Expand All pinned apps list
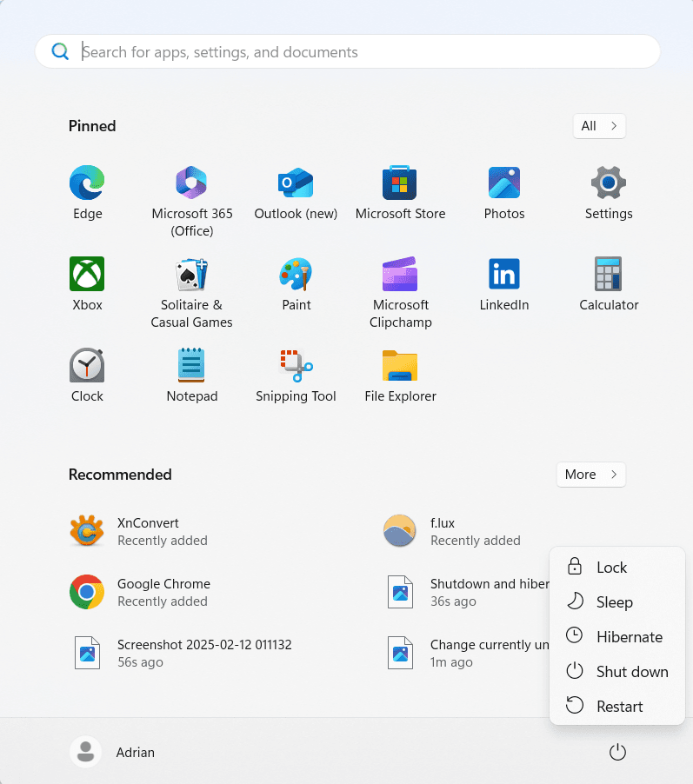693x784 pixels. click(x=599, y=126)
